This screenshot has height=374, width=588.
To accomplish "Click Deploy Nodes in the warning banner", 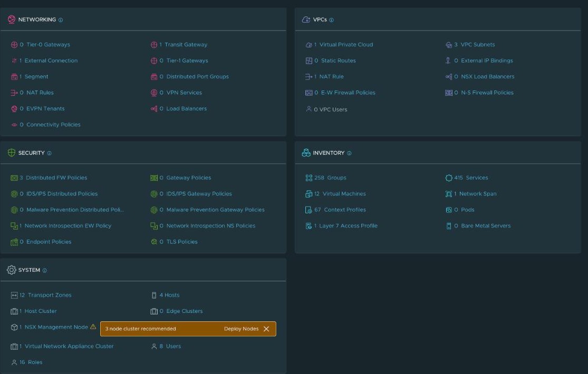I will (x=241, y=329).
